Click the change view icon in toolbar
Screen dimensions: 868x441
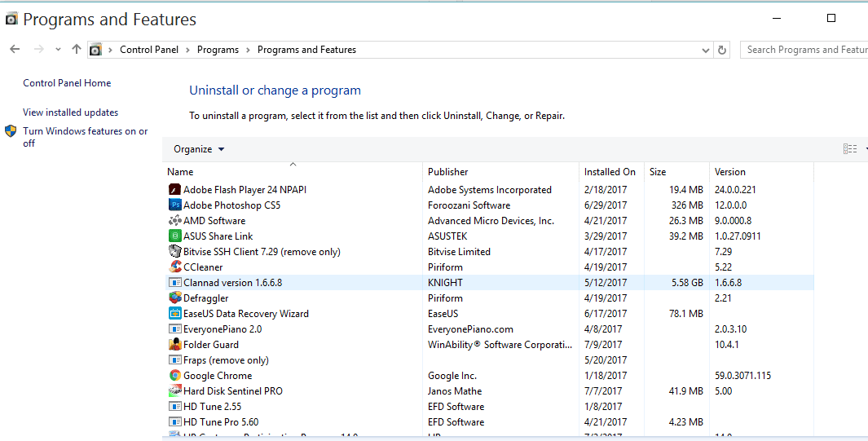point(850,149)
